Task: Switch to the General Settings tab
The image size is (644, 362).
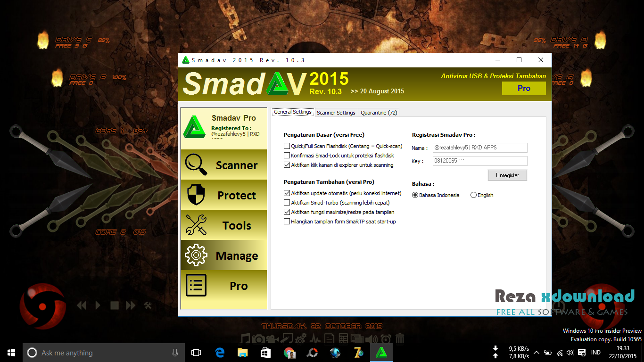Action: tap(293, 112)
